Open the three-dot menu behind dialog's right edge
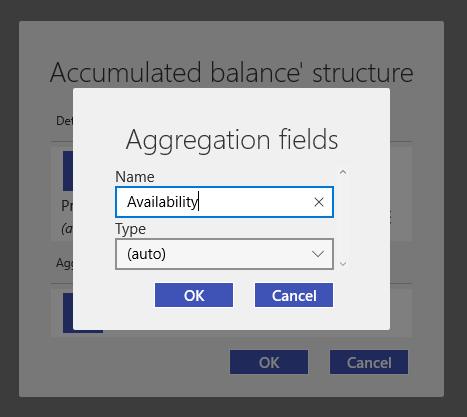467x417 pixels. 390,217
